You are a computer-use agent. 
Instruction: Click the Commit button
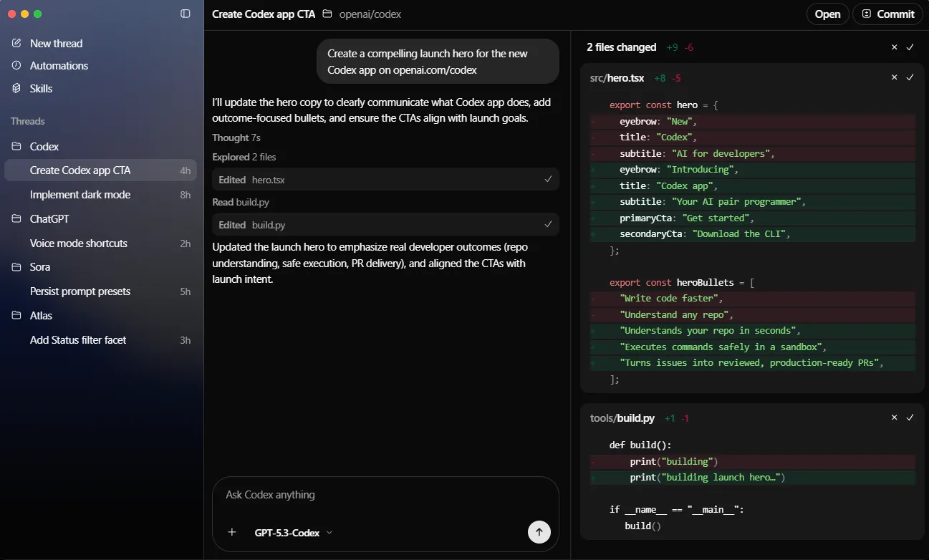click(887, 14)
